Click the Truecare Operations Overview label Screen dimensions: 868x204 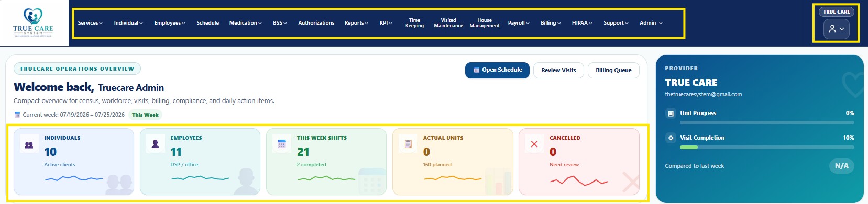pyautogui.click(x=77, y=69)
